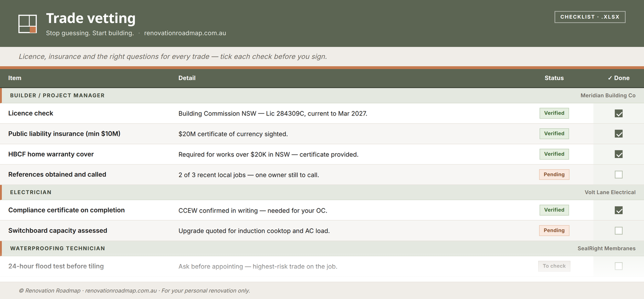This screenshot has width=644, height=299.
Task: Click Verified status badge for Licence check
Action: 554,113
